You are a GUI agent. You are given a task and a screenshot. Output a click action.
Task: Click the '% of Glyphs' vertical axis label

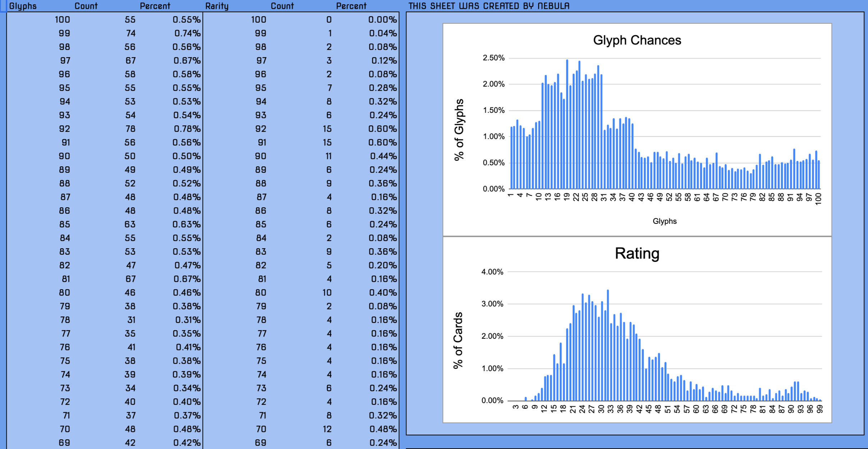[459, 130]
